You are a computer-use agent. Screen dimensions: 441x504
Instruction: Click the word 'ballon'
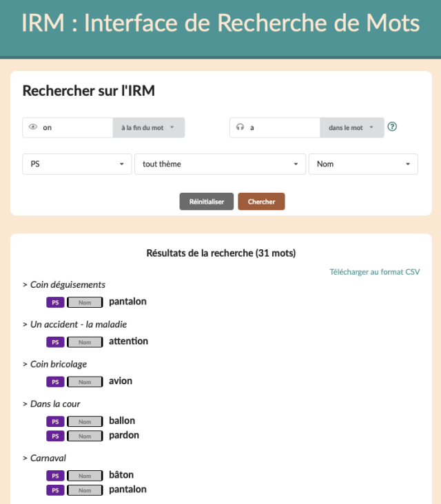122,421
